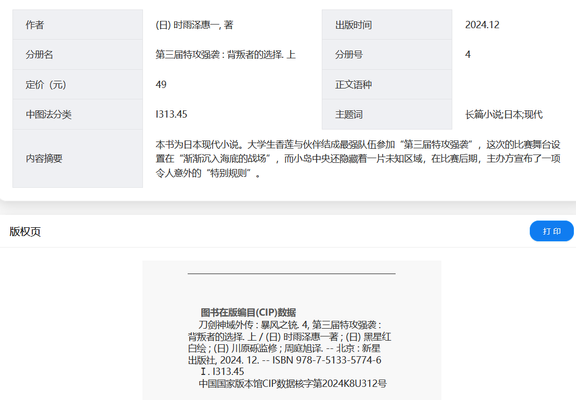Select the price value 49
Screen dimensions: 576x400
click(x=161, y=84)
